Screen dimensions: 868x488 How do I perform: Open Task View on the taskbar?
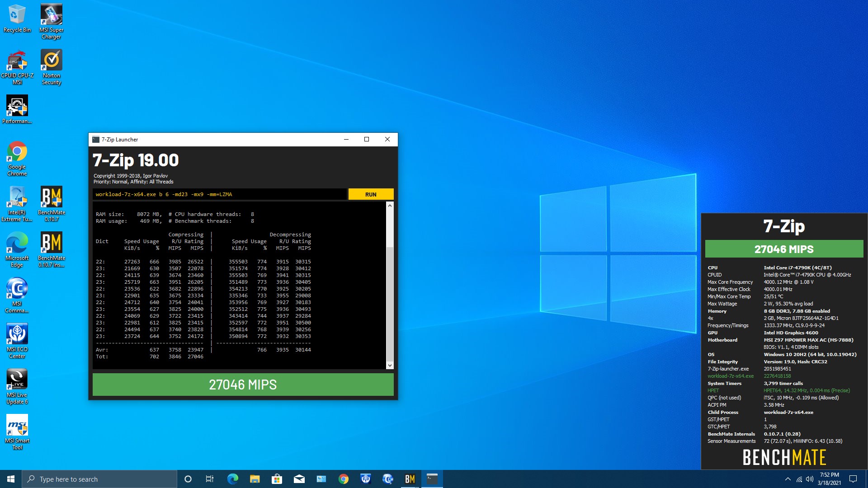pyautogui.click(x=210, y=479)
